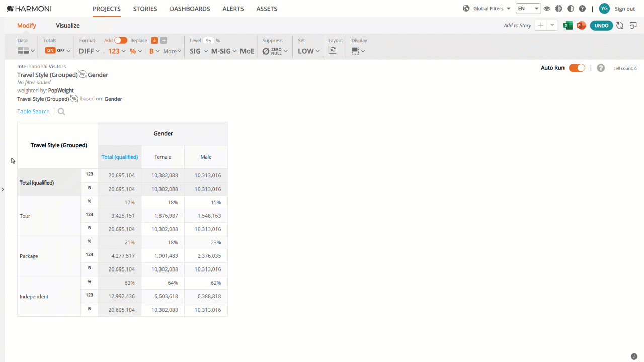Click the refresh arrows icon

click(x=620, y=26)
